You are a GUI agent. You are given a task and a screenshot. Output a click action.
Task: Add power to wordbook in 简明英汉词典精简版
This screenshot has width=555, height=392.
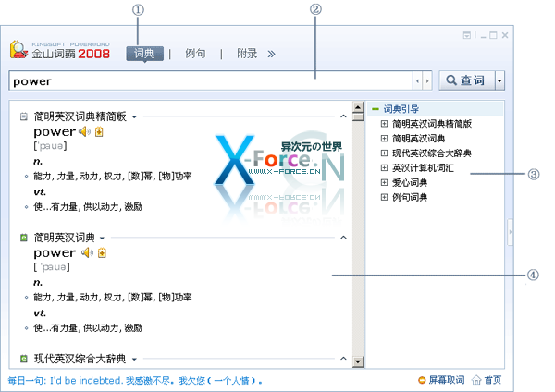pos(99,132)
